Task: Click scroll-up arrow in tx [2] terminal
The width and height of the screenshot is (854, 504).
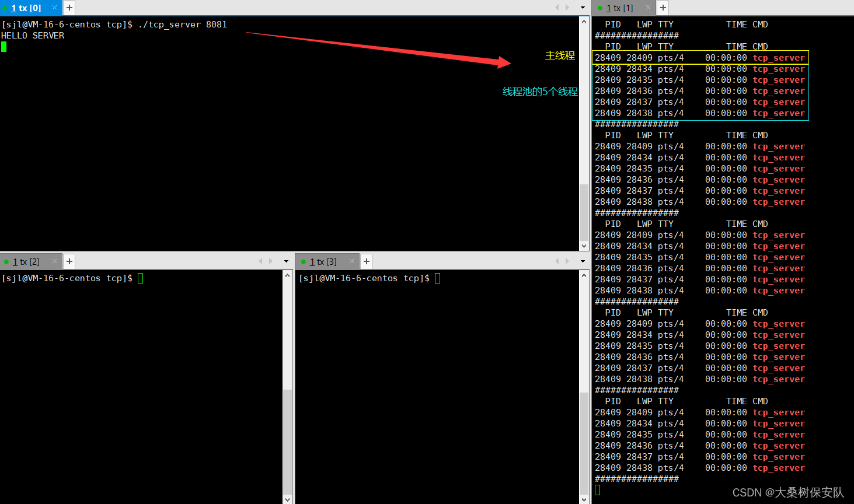Action: click(287, 275)
